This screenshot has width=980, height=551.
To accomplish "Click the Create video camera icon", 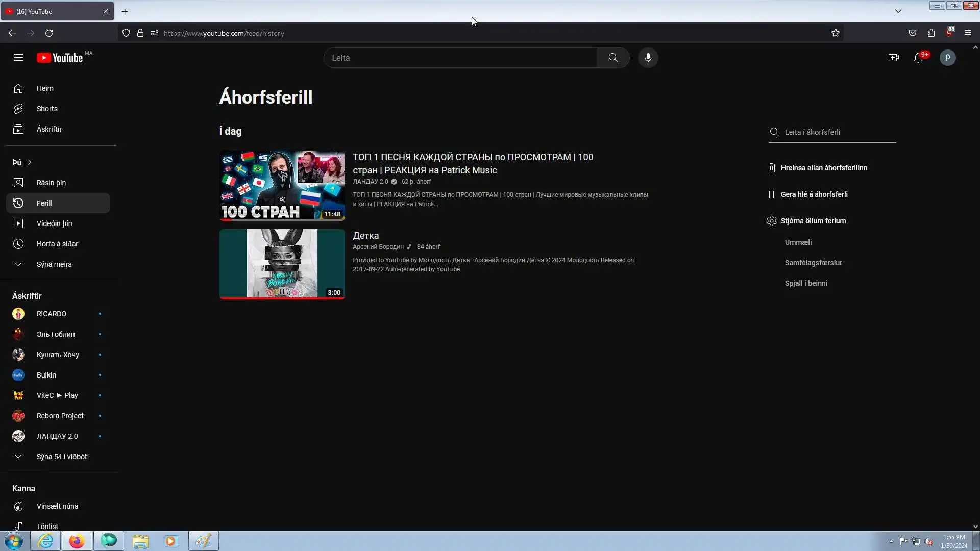I will [893, 58].
